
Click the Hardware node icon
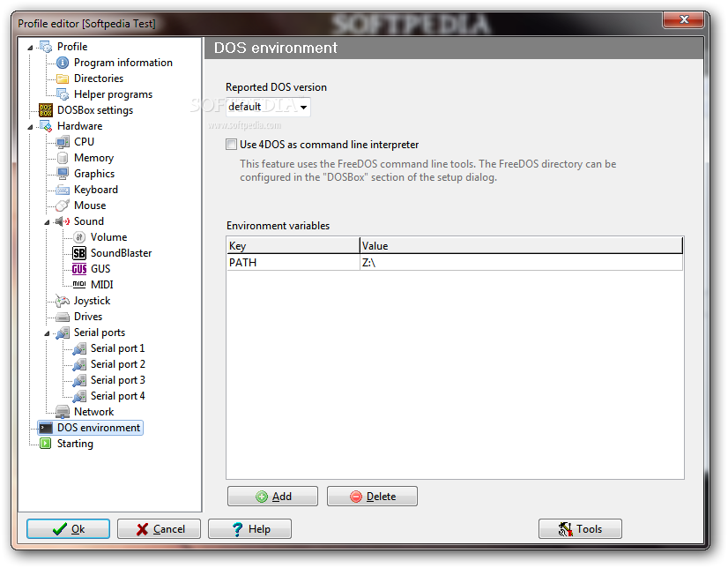pyautogui.click(x=46, y=126)
